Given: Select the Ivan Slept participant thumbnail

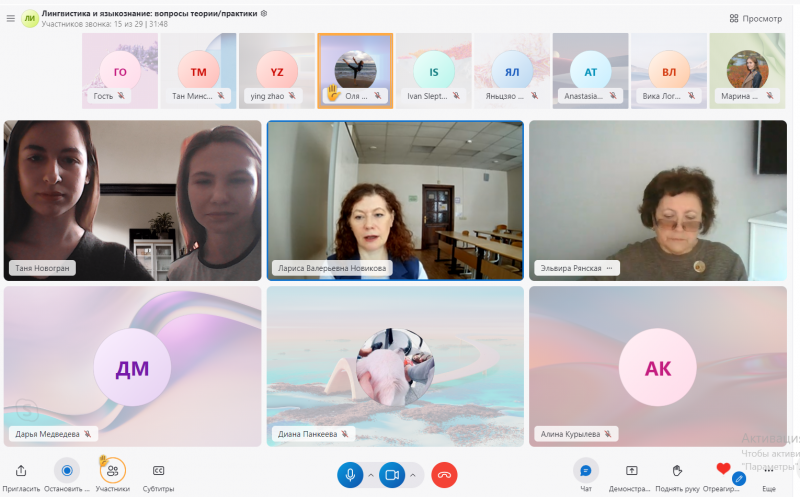Looking at the screenshot, I should tap(434, 71).
